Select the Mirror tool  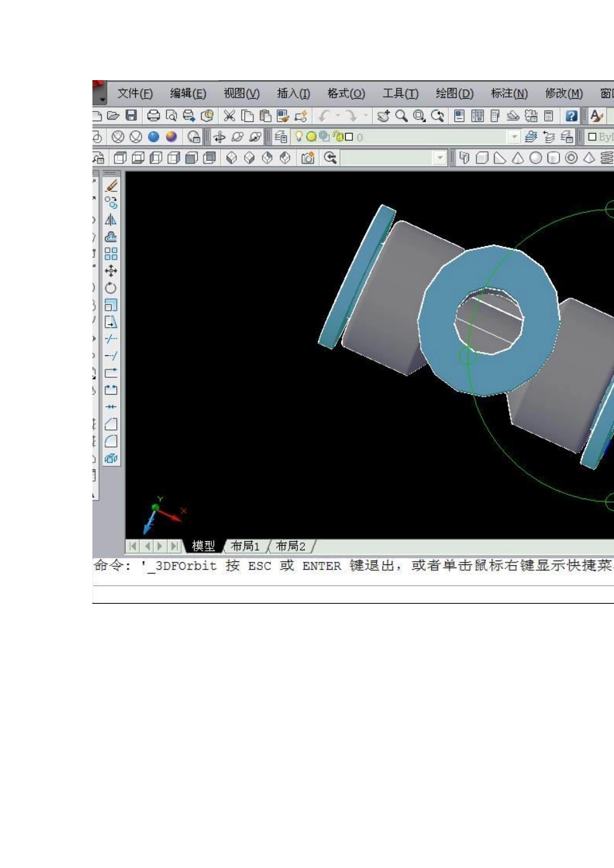click(x=111, y=220)
